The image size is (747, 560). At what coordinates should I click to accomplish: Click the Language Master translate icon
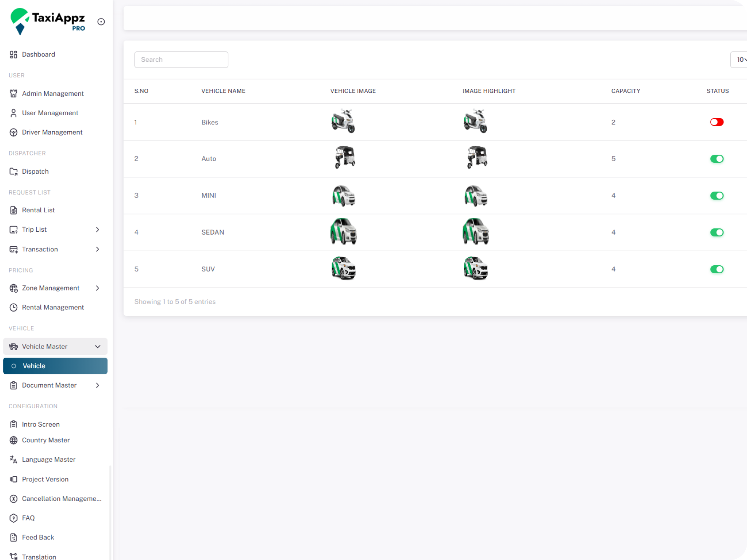[x=13, y=460]
